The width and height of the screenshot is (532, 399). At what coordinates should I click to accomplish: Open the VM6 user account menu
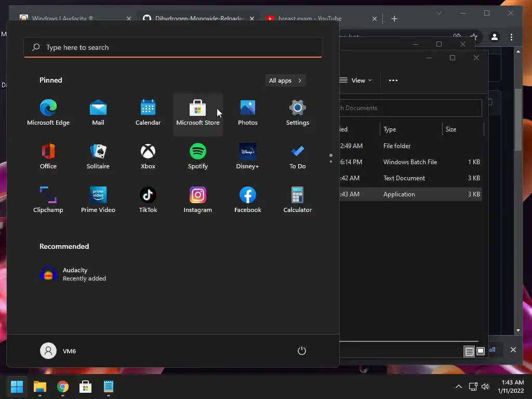tap(58, 351)
